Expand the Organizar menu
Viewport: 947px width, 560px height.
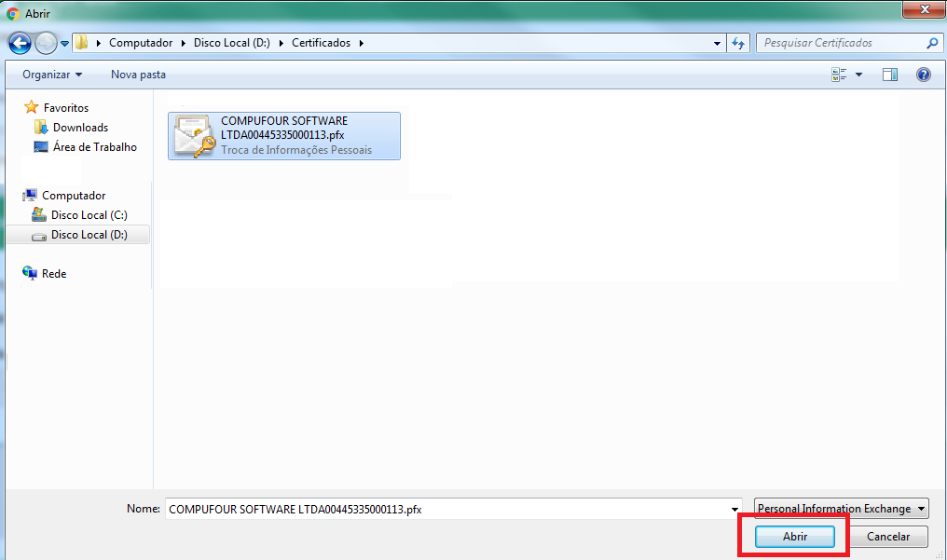coord(52,75)
